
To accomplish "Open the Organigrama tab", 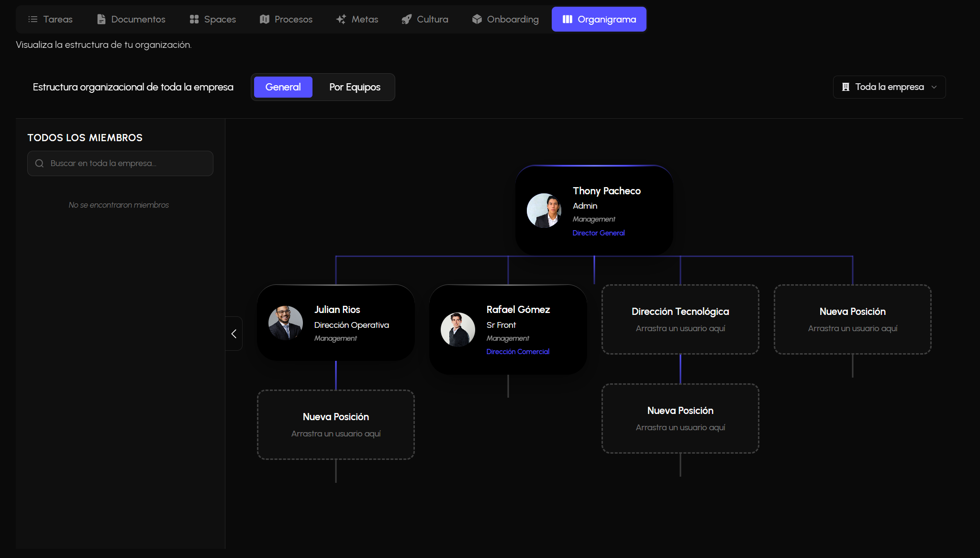I will pyautogui.click(x=599, y=19).
